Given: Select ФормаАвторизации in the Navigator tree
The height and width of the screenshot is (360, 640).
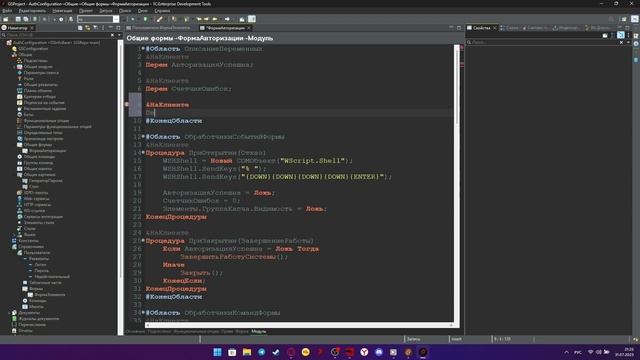Looking at the screenshot, I should click(x=48, y=151).
